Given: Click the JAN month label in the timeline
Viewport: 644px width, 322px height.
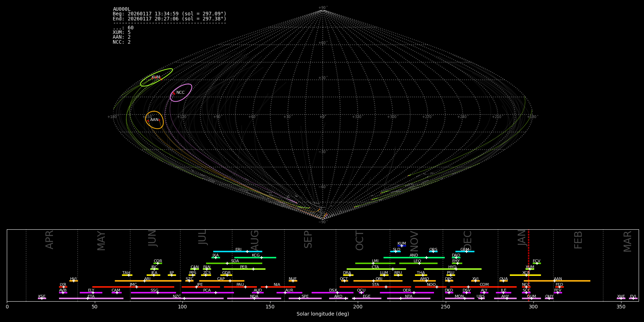Looking at the screenshot, I should point(522,238).
